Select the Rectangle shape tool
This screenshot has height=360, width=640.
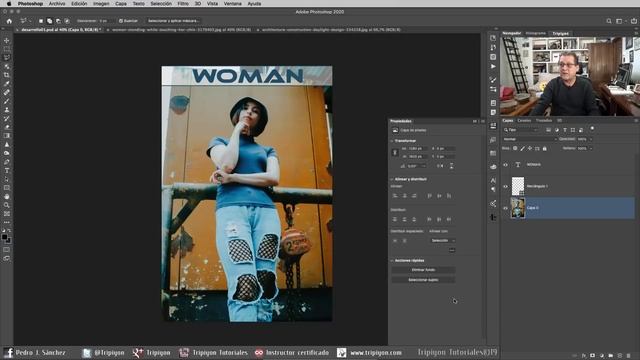7,188
